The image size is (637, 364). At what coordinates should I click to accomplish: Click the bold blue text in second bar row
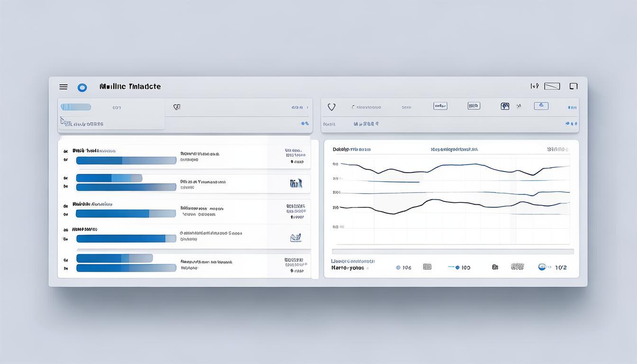[x=296, y=183]
